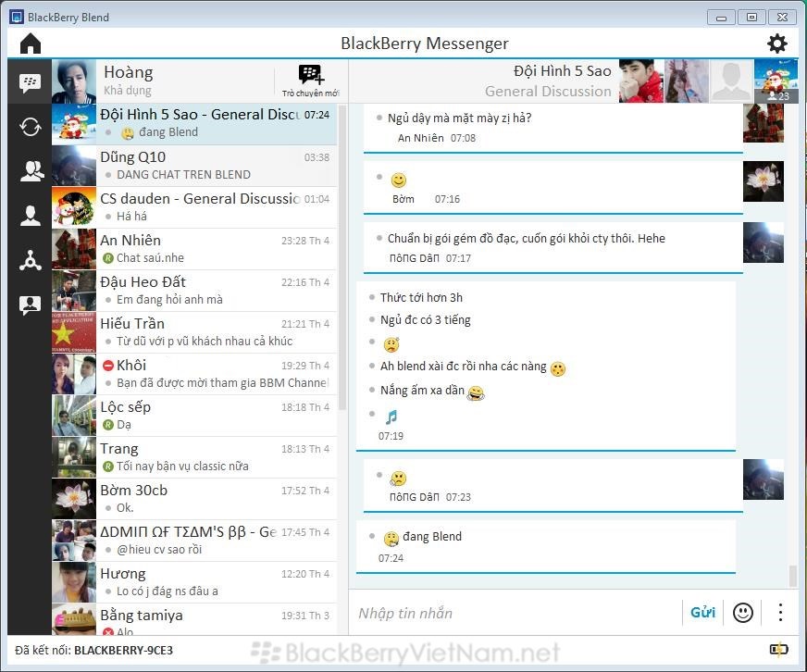Open the three-dot more options menu

coord(780,613)
